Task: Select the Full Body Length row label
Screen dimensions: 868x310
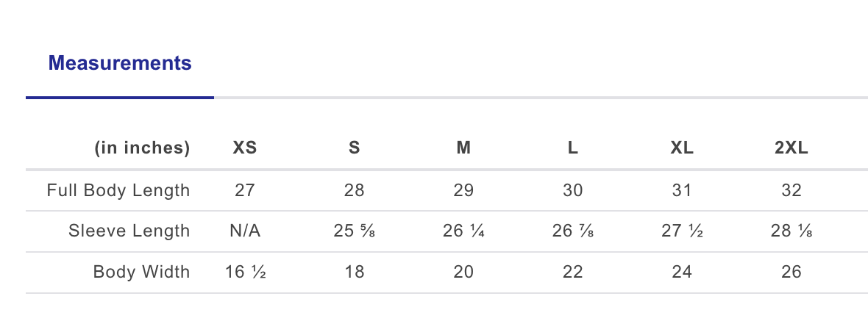Action: [x=118, y=191]
